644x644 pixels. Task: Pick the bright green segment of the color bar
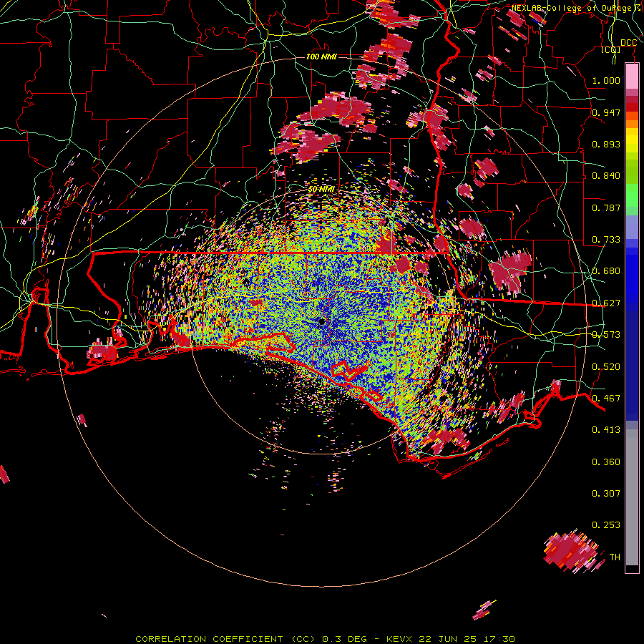[x=632, y=195]
